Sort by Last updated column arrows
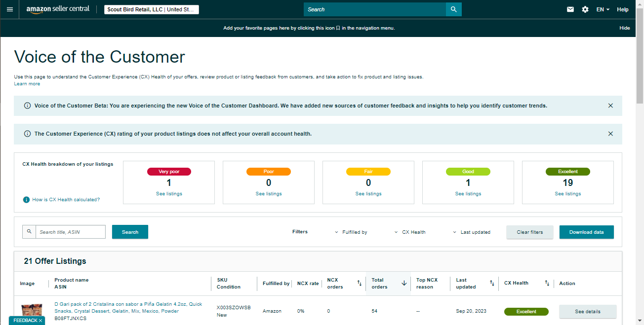Viewport: 644px width, 325px height. click(492, 283)
